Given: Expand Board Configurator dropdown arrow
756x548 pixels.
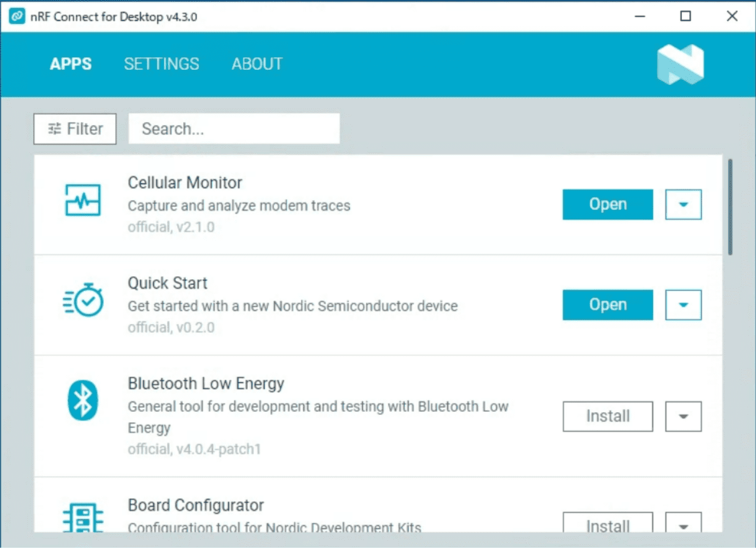Looking at the screenshot, I should tap(683, 524).
